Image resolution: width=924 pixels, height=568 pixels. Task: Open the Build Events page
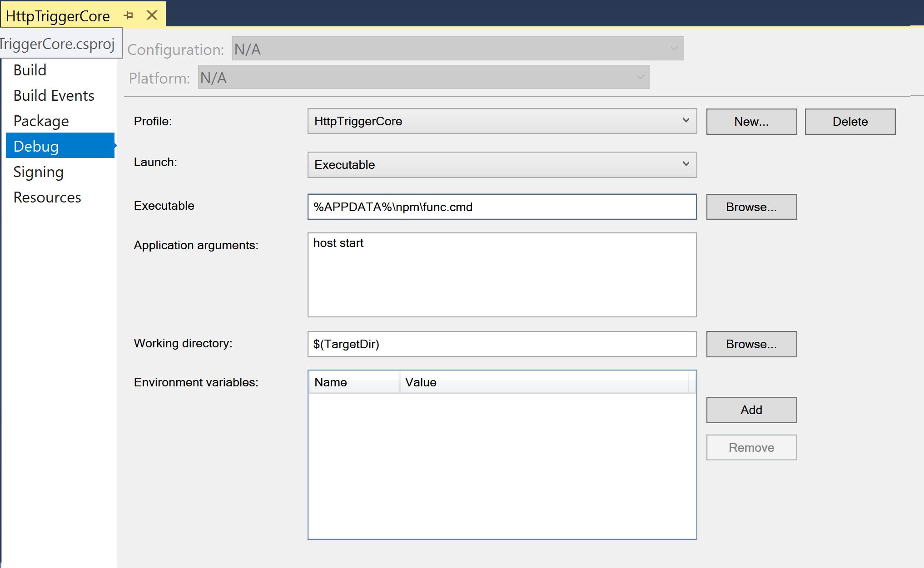[x=54, y=96]
